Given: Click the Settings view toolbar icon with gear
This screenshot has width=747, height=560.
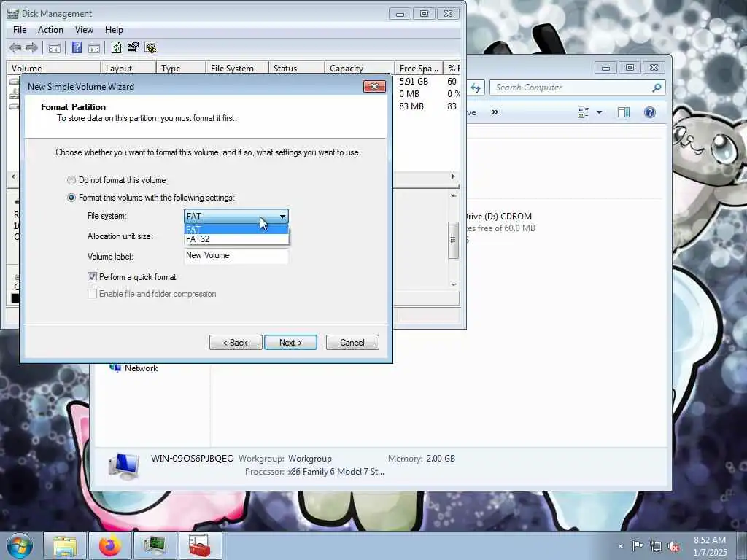Looking at the screenshot, I should pyautogui.click(x=150, y=47).
